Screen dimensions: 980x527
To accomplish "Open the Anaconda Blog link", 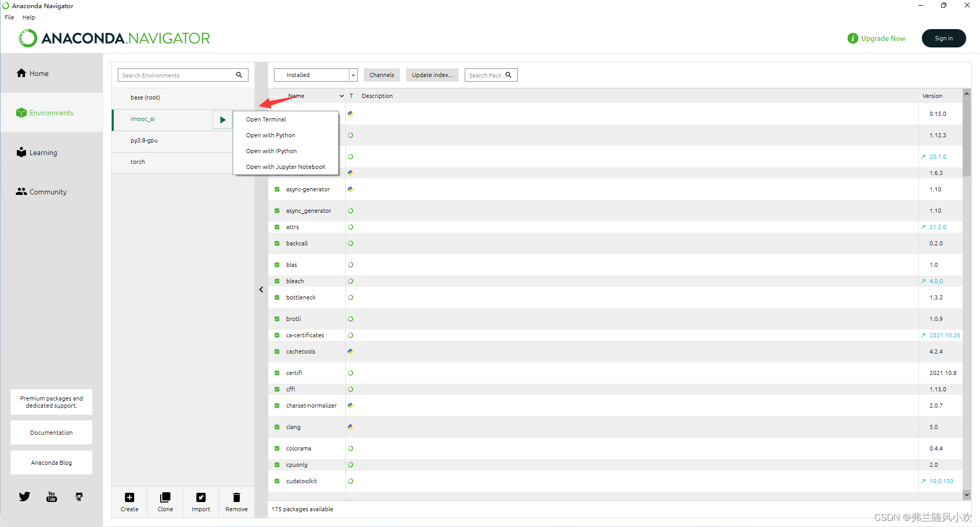I will [x=52, y=463].
